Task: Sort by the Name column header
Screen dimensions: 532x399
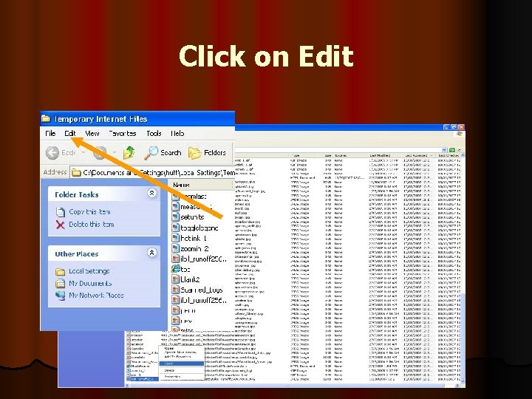Action: (202, 185)
